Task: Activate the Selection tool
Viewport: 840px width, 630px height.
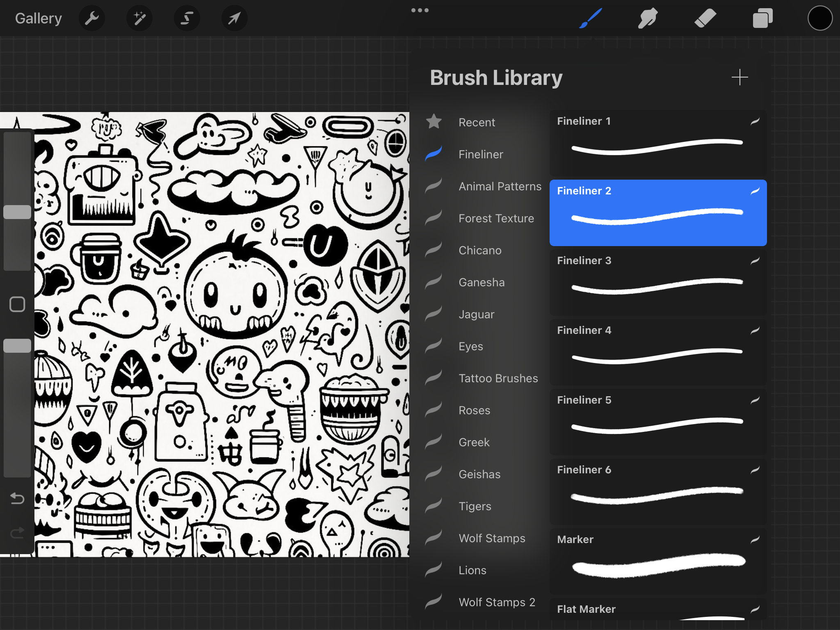Action: [187, 18]
